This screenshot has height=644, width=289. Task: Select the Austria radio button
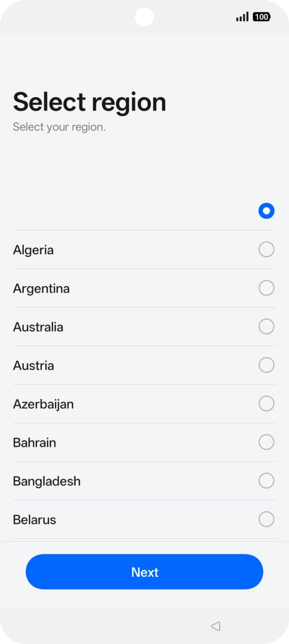click(x=266, y=365)
